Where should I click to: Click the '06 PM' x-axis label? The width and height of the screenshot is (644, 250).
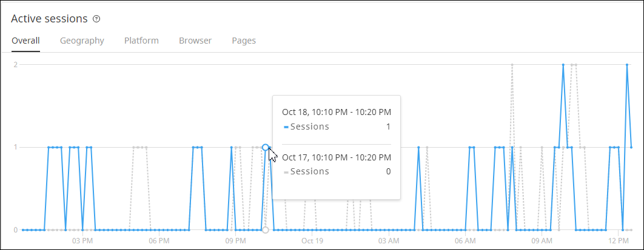(159, 241)
